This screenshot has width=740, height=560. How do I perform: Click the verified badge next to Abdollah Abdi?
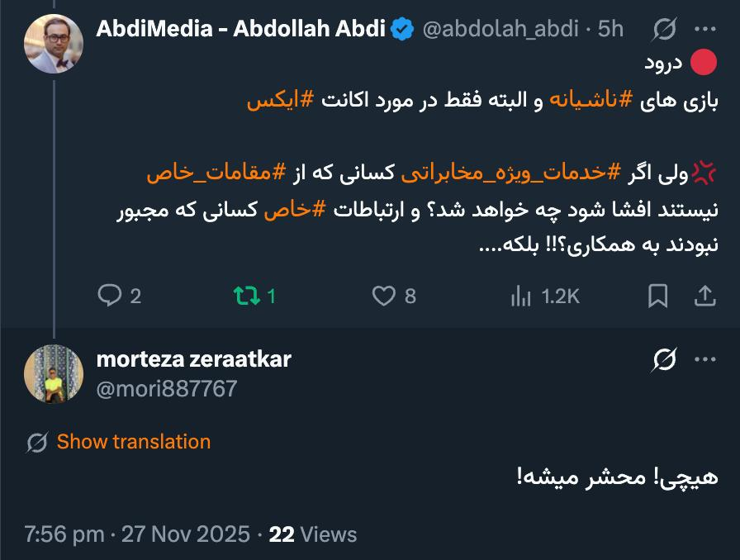[402, 30]
